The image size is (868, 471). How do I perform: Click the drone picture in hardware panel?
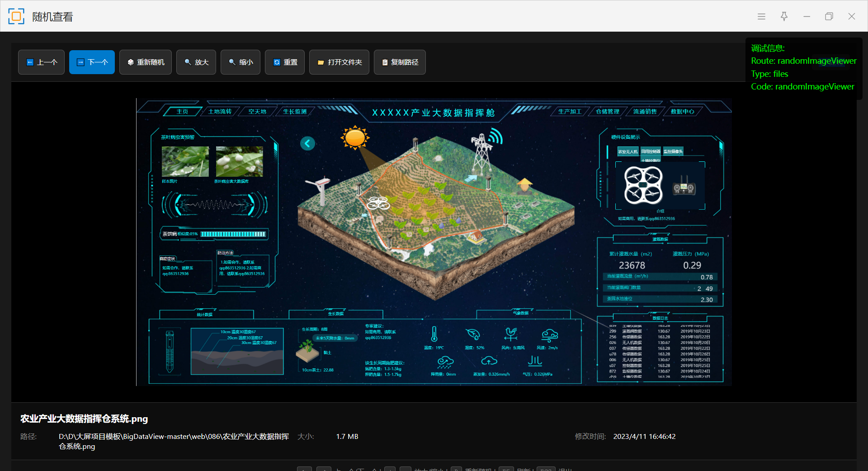[643, 185]
